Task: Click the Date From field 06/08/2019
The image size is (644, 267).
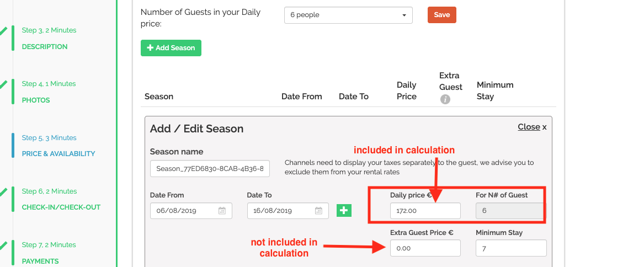Action: click(x=191, y=211)
